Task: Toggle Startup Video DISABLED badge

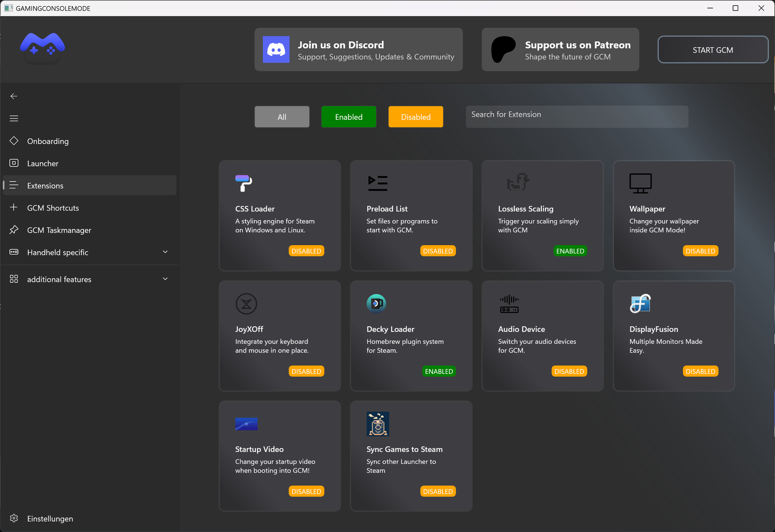Action: click(306, 491)
